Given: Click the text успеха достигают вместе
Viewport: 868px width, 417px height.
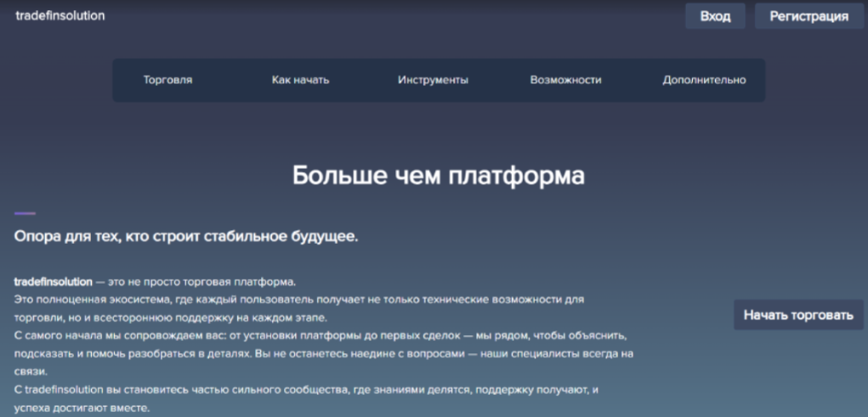Looking at the screenshot, I should [x=82, y=409].
